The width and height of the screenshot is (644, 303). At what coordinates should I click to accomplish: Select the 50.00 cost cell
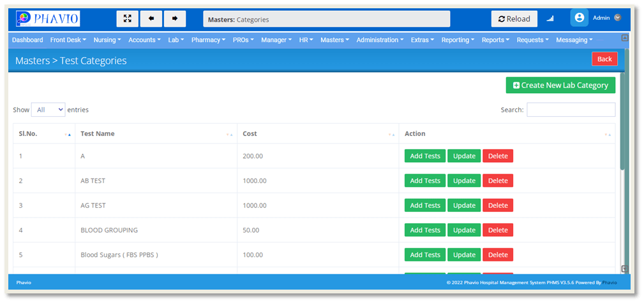click(318, 230)
